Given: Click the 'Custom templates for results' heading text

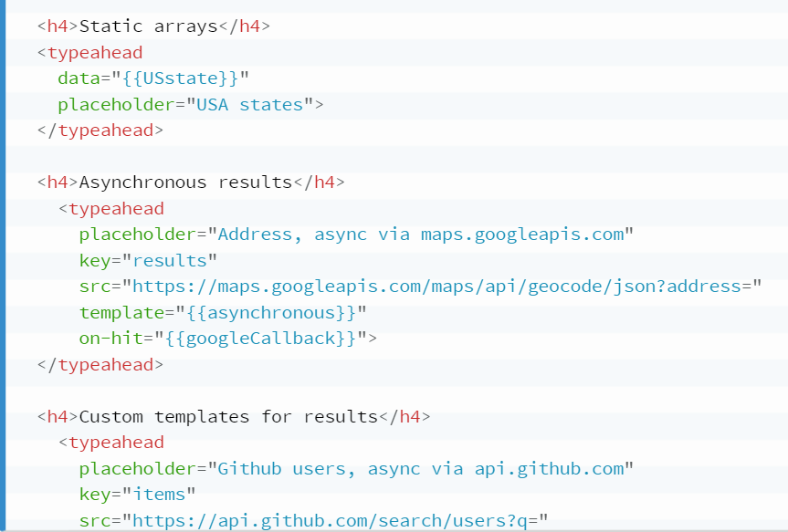Looking at the screenshot, I should (228, 416).
